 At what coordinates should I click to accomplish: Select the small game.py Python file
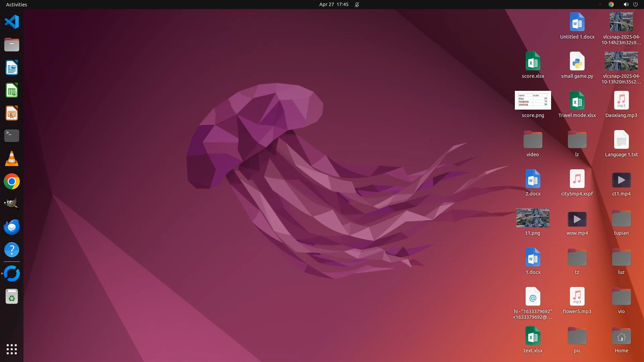[x=577, y=62]
